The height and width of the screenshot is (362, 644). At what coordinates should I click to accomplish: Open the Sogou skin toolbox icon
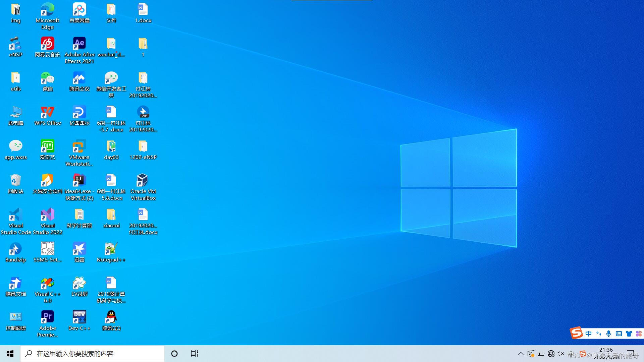pos(629,334)
